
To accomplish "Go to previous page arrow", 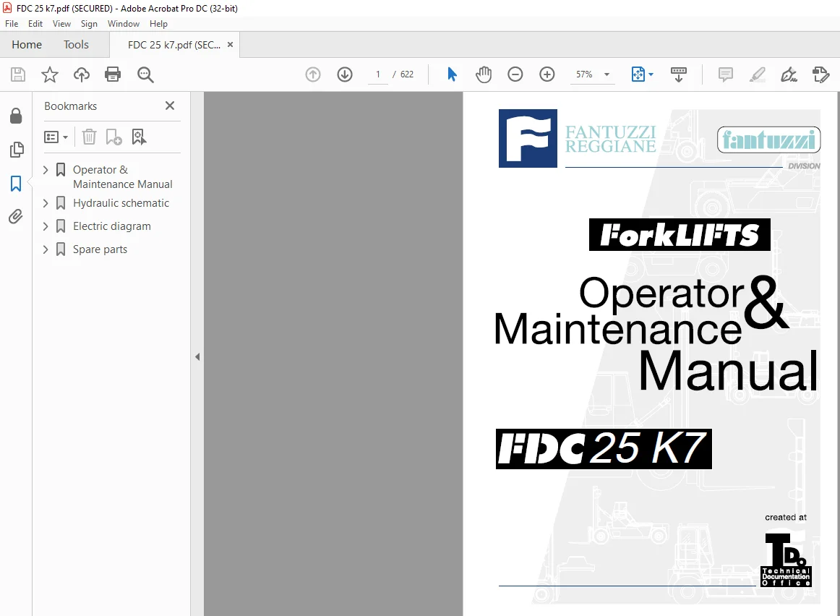I will (313, 74).
